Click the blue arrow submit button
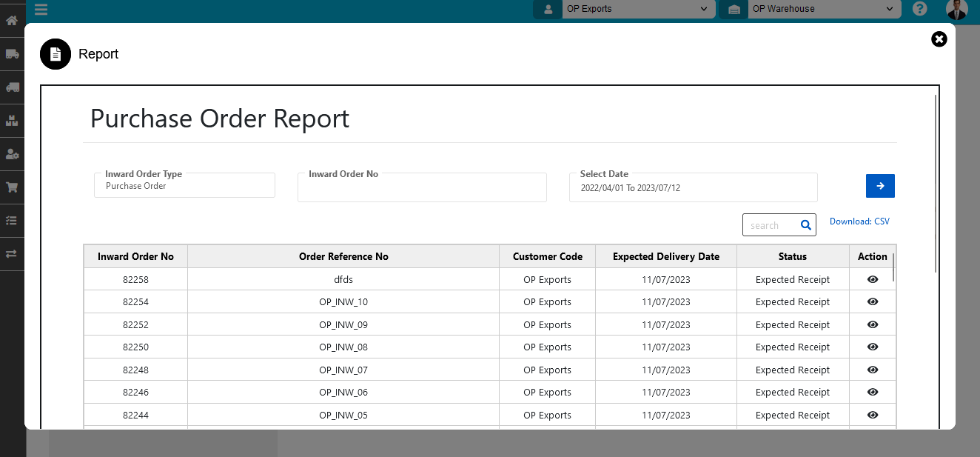980x457 pixels. tap(880, 186)
